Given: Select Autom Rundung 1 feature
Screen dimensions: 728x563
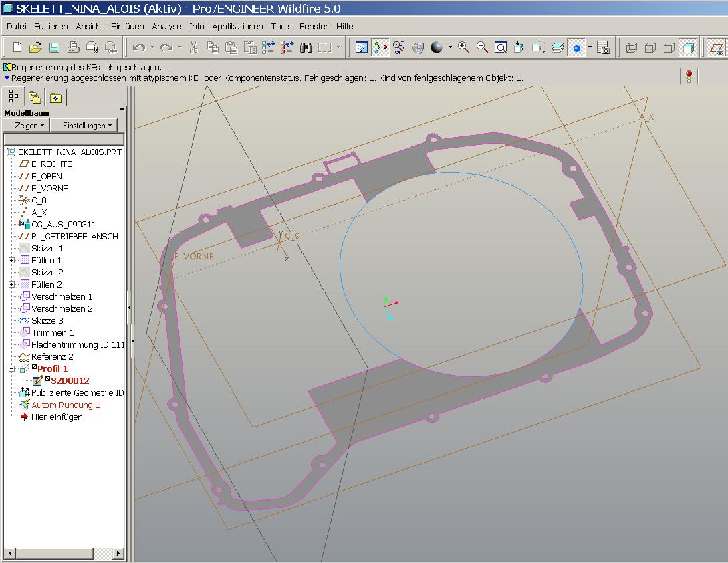Looking at the screenshot, I should (x=66, y=405).
